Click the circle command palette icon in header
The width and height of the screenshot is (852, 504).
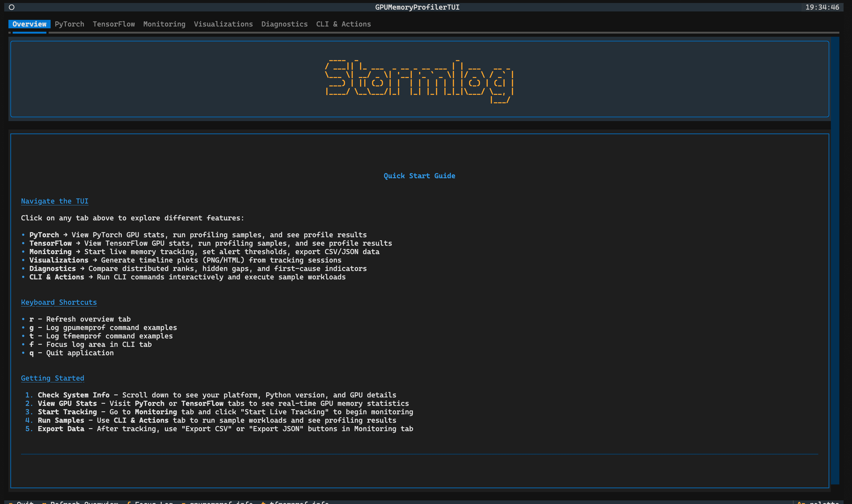(11, 7)
